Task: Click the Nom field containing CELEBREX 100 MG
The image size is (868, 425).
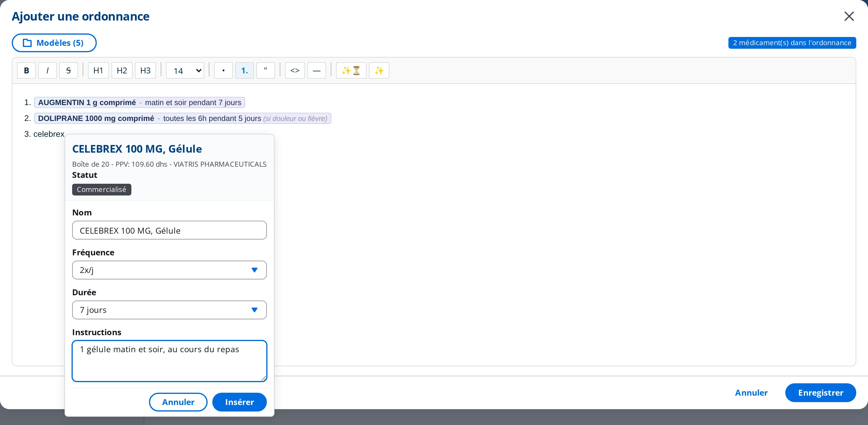Action: point(169,230)
